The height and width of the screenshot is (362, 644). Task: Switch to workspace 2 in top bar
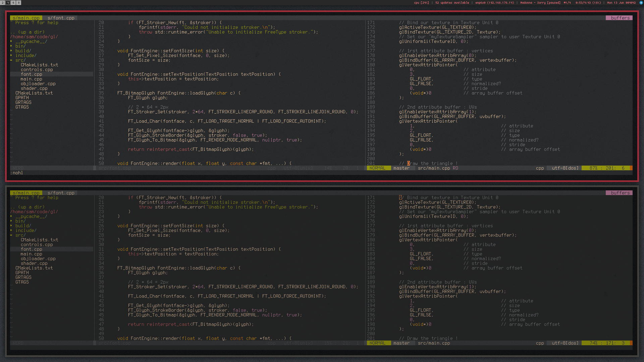[x=3, y=3]
